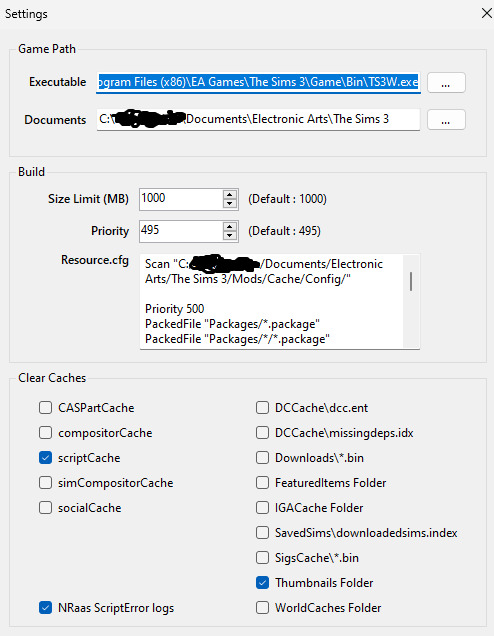Increase the Size Limit value
This screenshot has width=494, height=636.
tap(230, 194)
